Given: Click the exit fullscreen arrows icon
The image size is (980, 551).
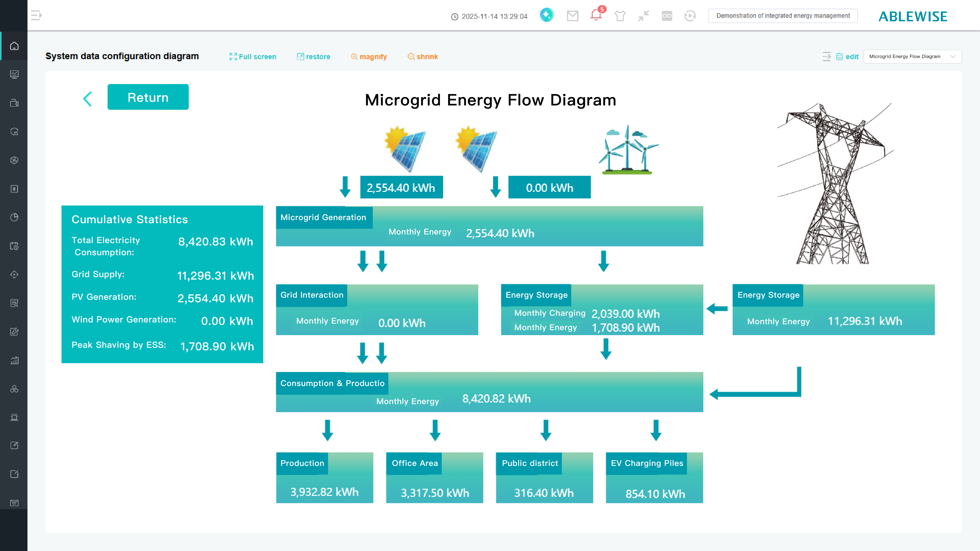Looking at the screenshot, I should click(643, 16).
